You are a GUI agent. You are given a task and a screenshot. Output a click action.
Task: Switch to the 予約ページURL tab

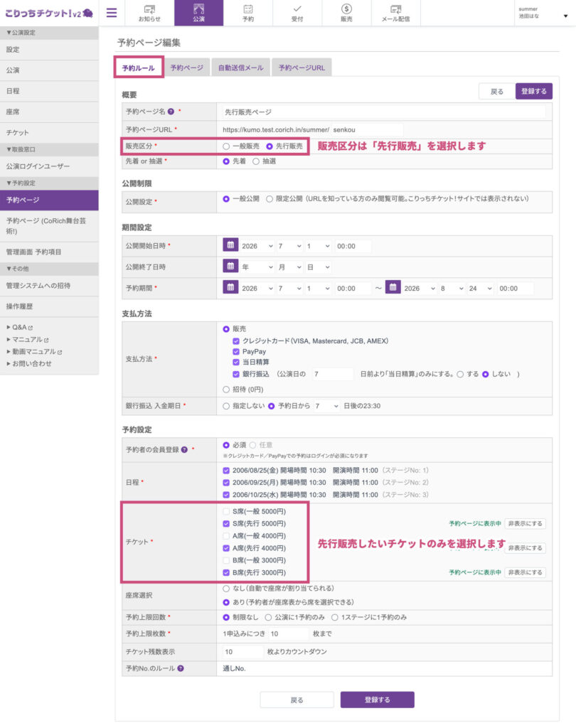coord(302,68)
